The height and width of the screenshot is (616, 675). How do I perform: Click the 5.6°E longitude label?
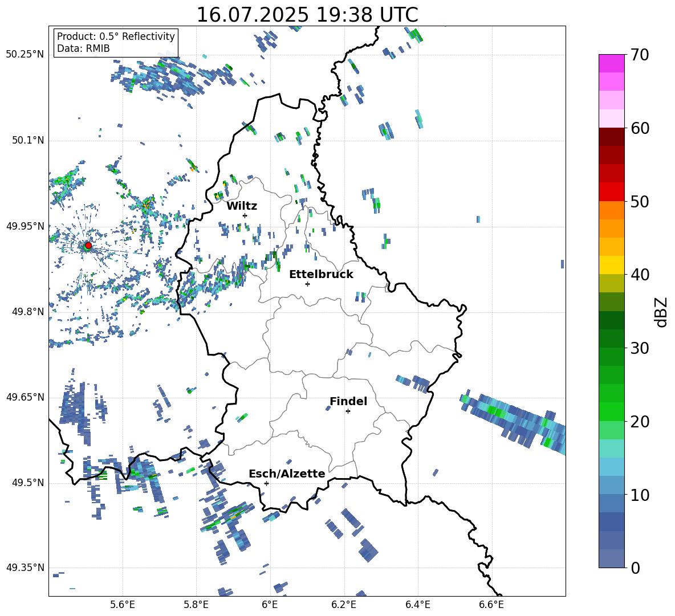pyautogui.click(x=123, y=605)
